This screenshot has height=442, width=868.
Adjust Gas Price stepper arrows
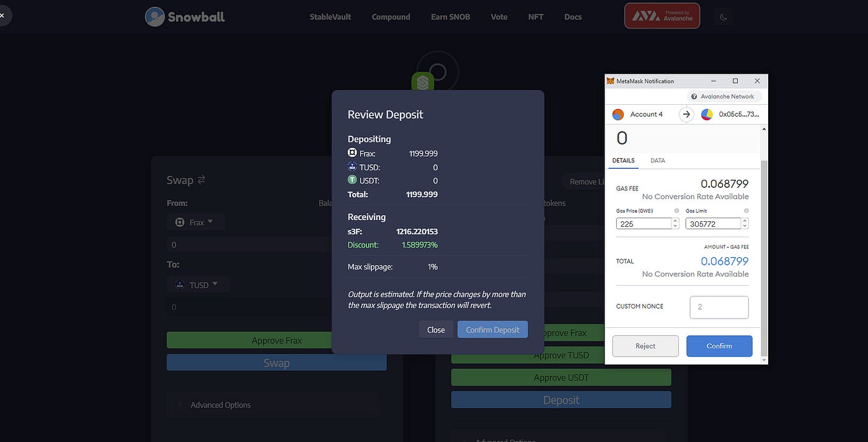pos(675,224)
